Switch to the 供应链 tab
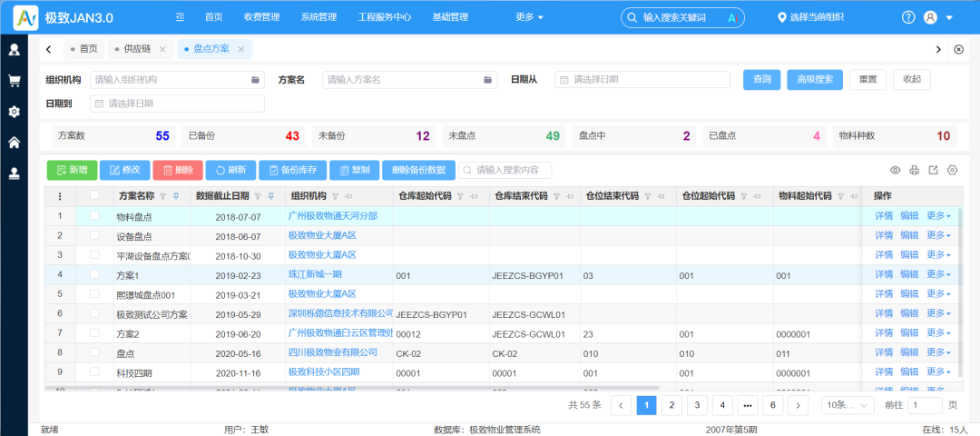 pos(140,49)
